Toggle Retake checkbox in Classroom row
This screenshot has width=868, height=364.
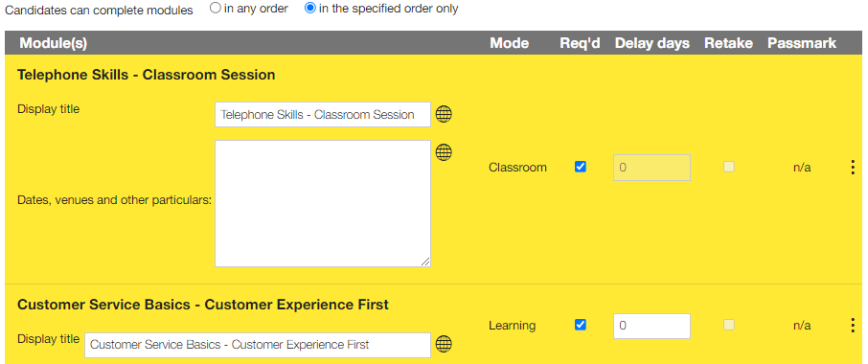click(728, 167)
